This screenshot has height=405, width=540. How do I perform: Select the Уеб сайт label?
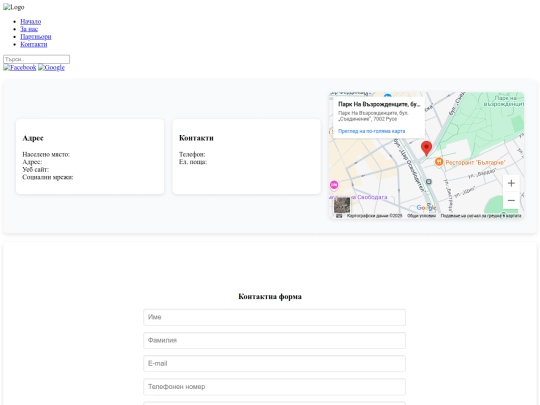(x=35, y=169)
